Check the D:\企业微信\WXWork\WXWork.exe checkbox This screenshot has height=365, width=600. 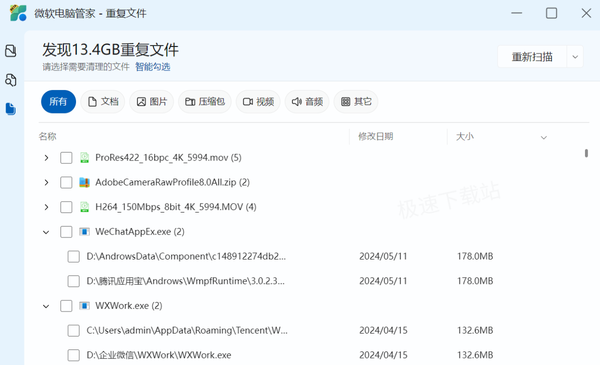tap(73, 355)
